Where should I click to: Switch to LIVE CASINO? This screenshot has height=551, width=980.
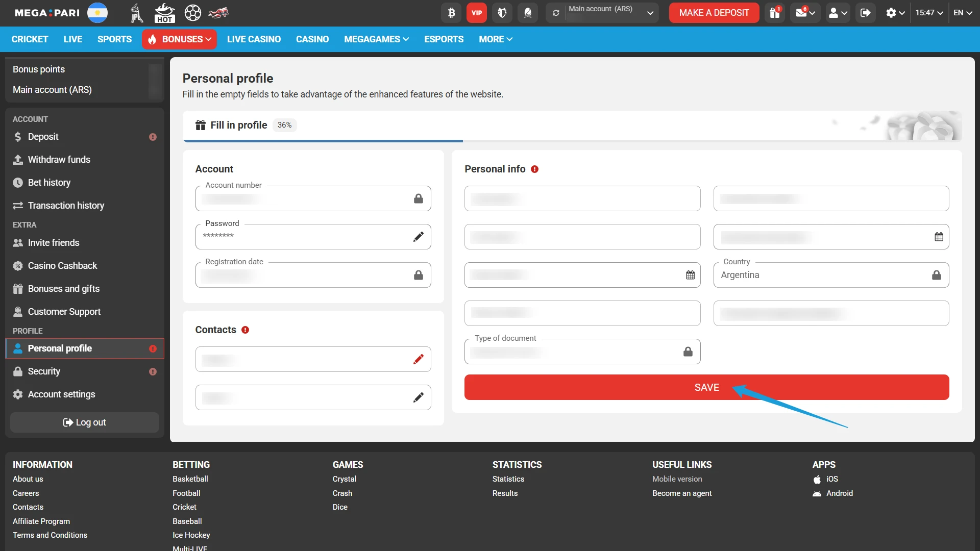[254, 39]
